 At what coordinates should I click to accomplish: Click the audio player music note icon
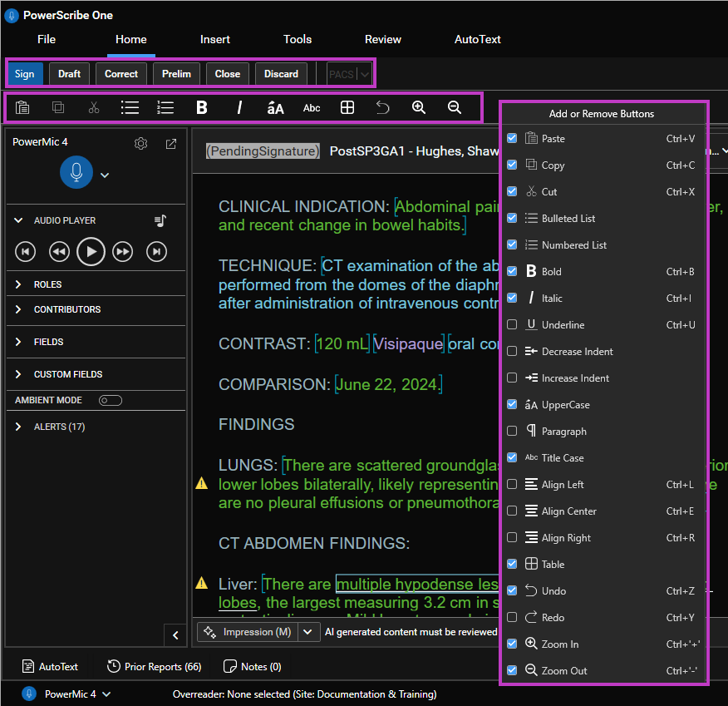click(x=160, y=220)
